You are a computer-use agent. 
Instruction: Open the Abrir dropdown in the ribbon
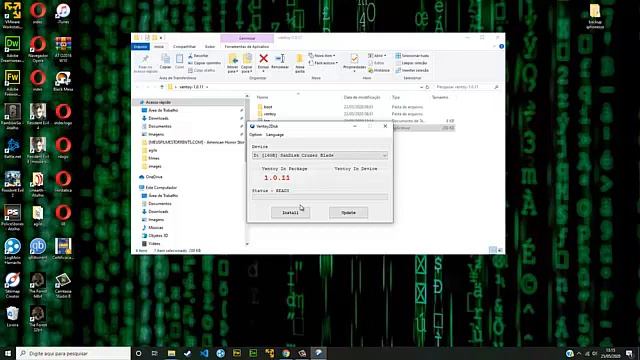(377, 56)
